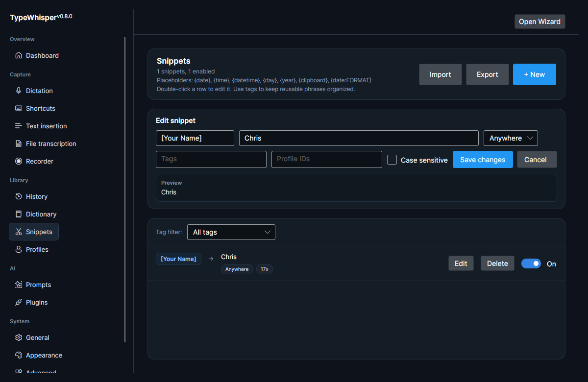Focus the Profile IDs input field

tap(327, 160)
